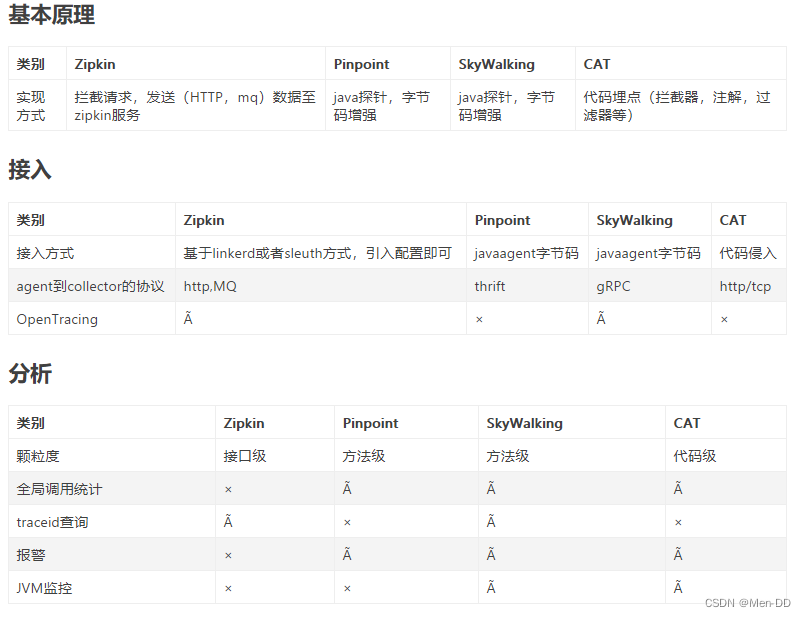This screenshot has height=617, width=806.
Task: Click the cell starting with 拦截请求
Action: point(195,106)
